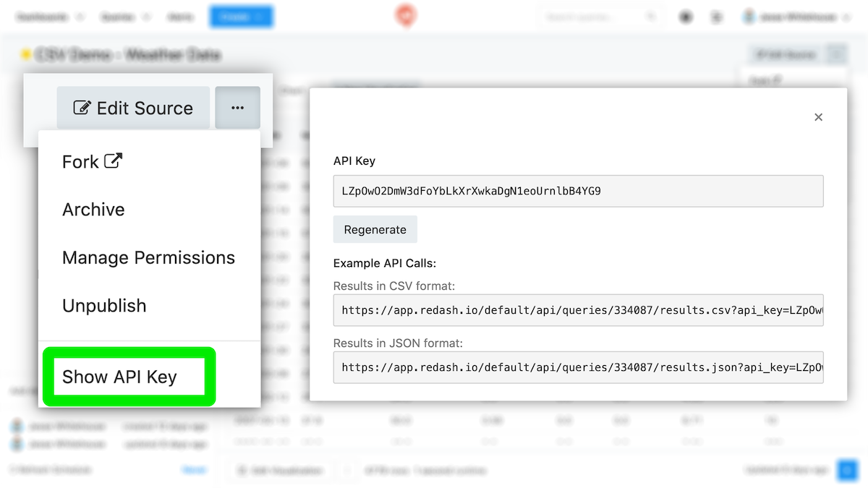The width and height of the screenshot is (868, 488).
Task: Click the API Key text field
Action: [578, 192]
